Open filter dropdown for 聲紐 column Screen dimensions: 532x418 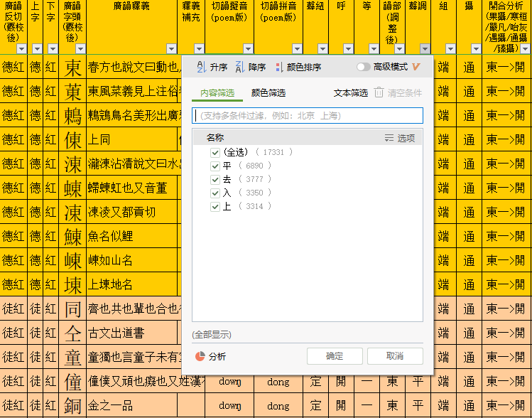322,49
